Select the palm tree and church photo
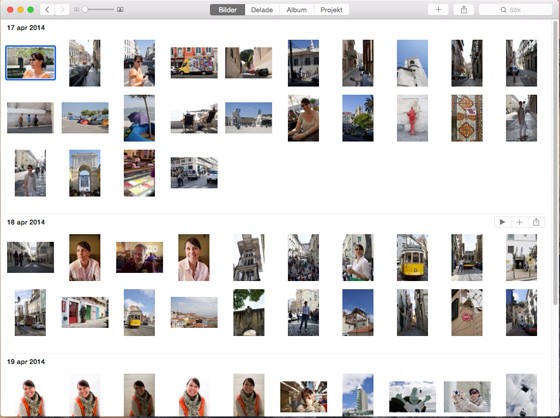The image size is (560, 418). pos(358,118)
